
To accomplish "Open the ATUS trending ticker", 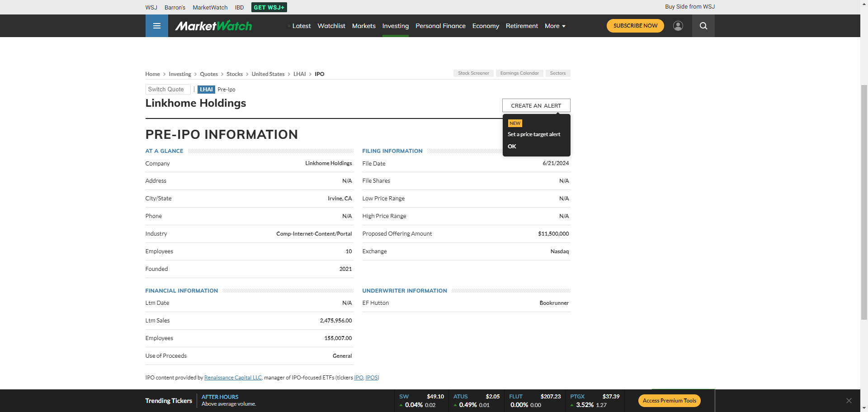I will pyautogui.click(x=476, y=401).
